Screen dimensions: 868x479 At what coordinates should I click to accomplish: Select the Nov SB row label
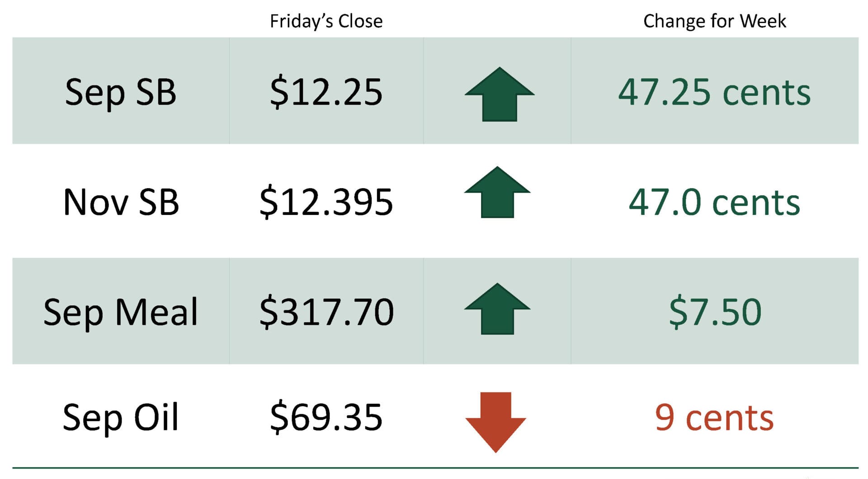pos(121,202)
